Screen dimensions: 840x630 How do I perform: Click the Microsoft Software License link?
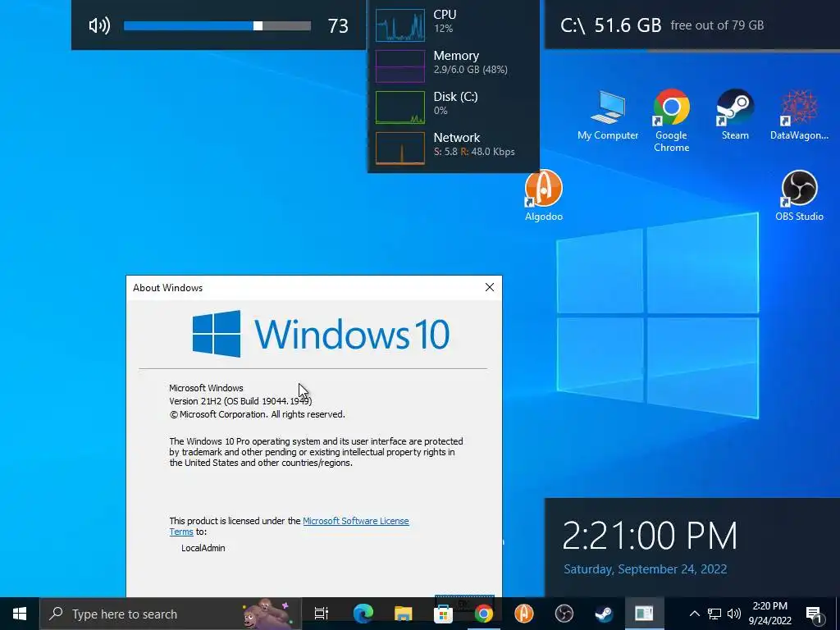click(x=356, y=521)
